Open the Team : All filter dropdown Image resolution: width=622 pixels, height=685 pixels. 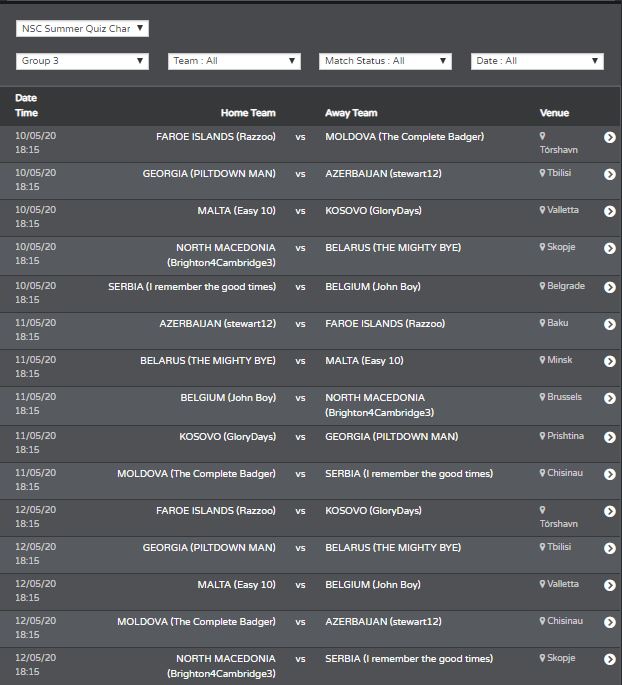(234, 61)
